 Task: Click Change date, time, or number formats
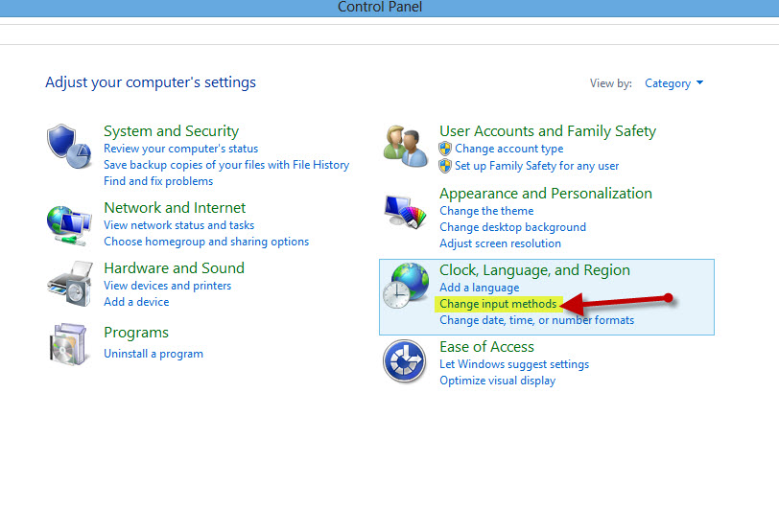point(537,320)
